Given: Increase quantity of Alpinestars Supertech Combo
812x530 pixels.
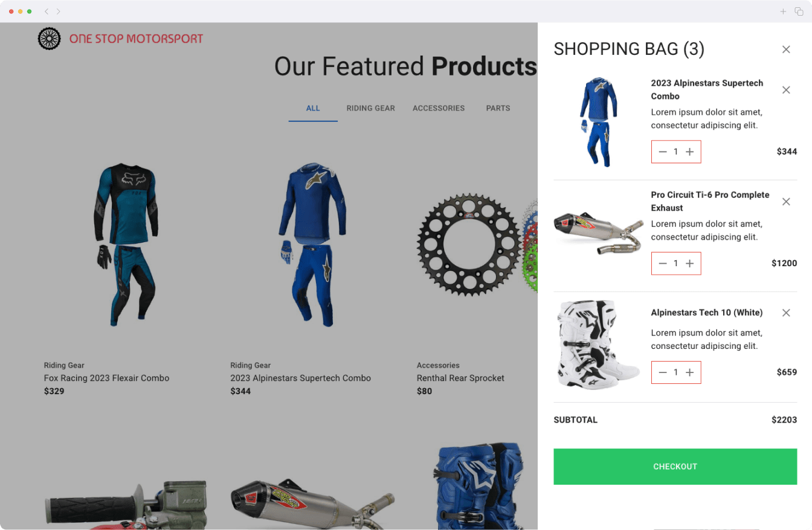Looking at the screenshot, I should 689,152.
